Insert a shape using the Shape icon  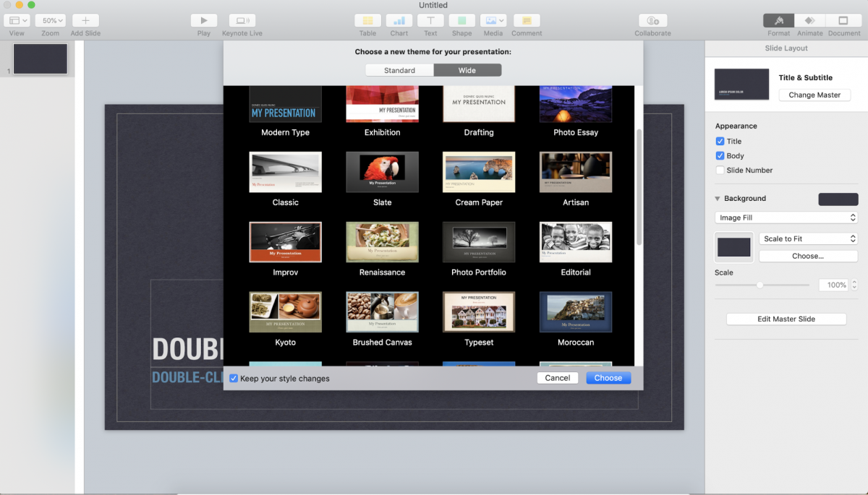(x=461, y=21)
